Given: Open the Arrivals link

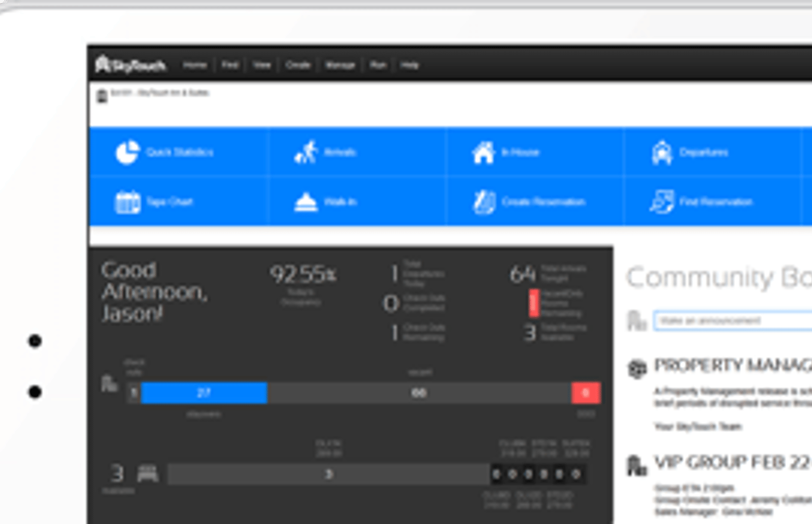Looking at the screenshot, I should [340, 152].
